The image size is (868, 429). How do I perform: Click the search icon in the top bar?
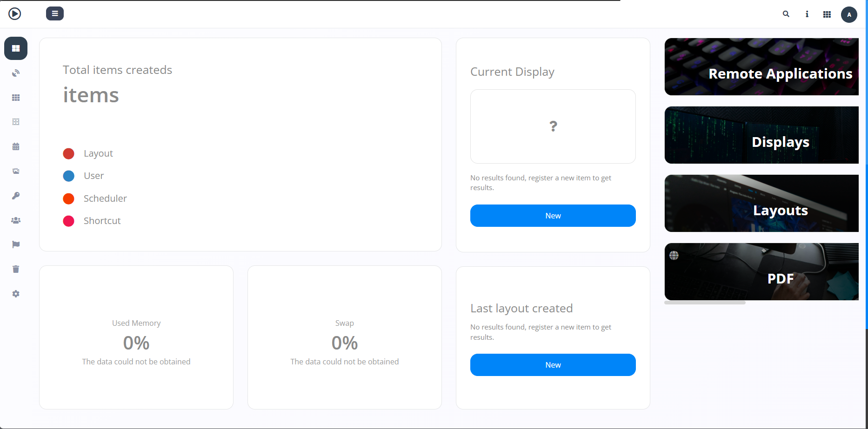(x=786, y=14)
